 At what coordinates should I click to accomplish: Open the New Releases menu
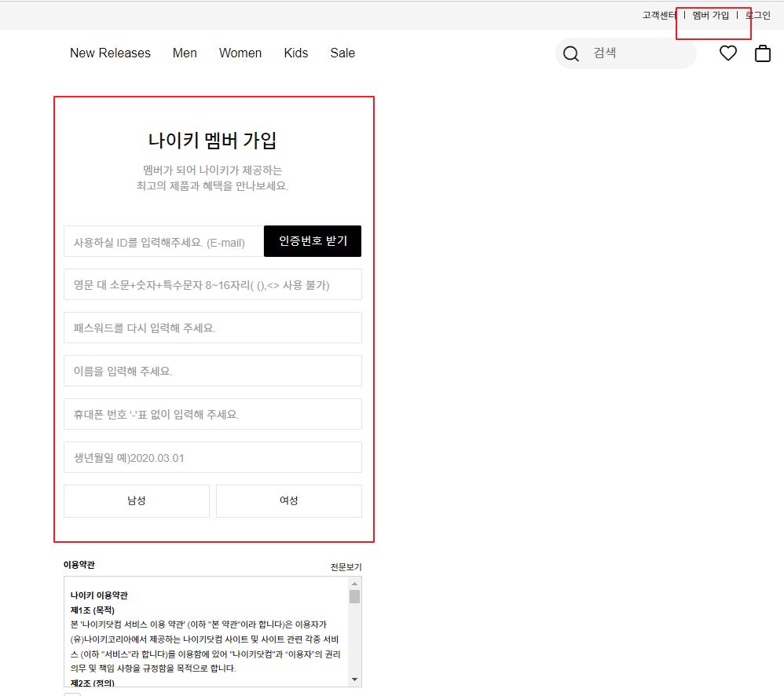110,53
